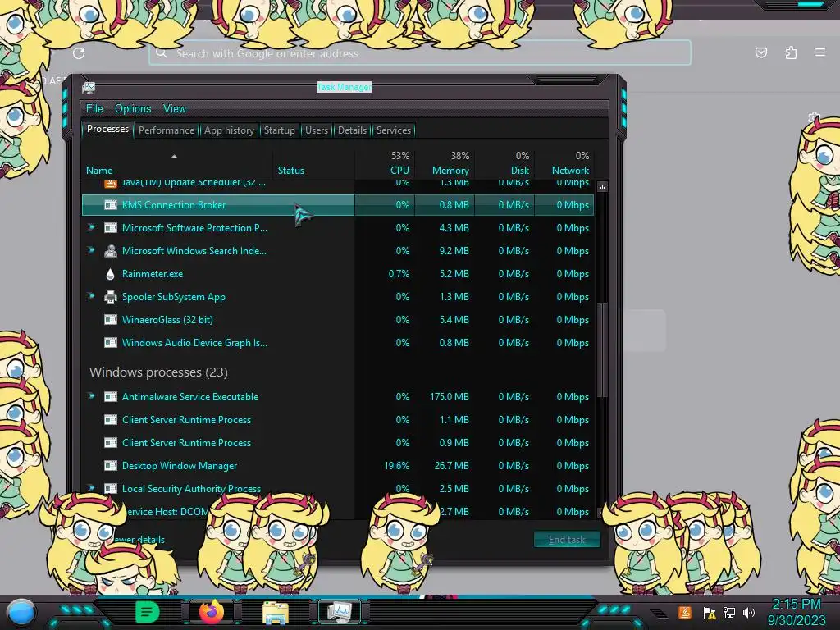Click the Windows Audio Device Graph icon
840x630 pixels.
(111, 343)
